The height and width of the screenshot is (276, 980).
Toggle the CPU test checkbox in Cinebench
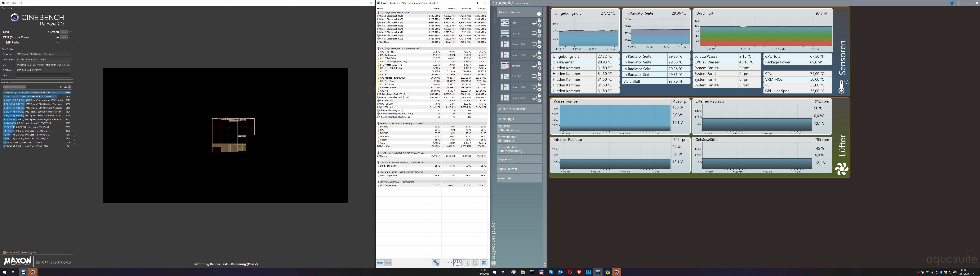70,32
